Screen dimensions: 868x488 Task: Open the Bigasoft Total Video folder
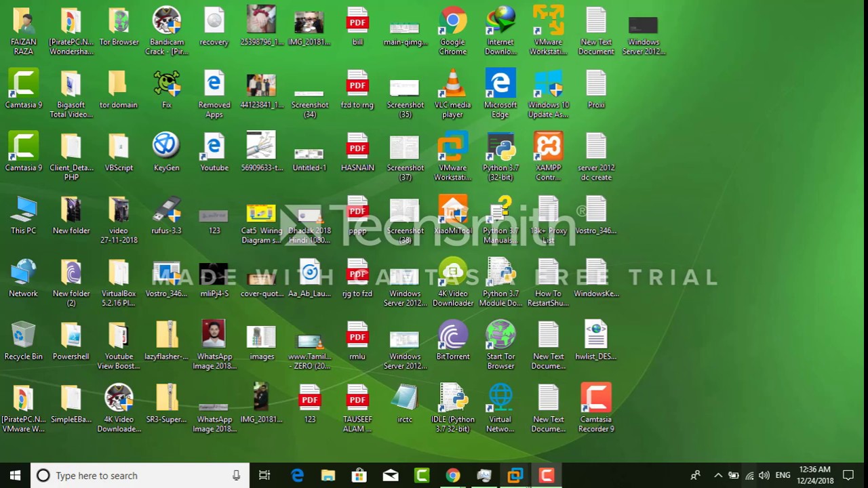[x=71, y=94]
